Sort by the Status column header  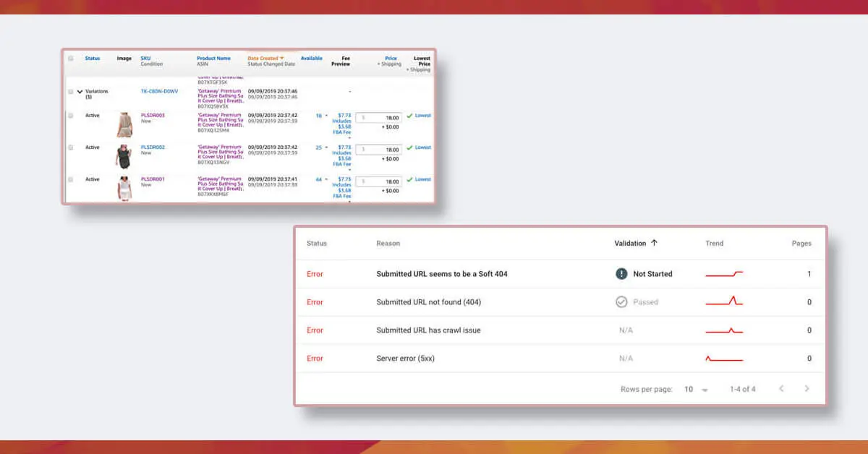pyautogui.click(x=93, y=59)
